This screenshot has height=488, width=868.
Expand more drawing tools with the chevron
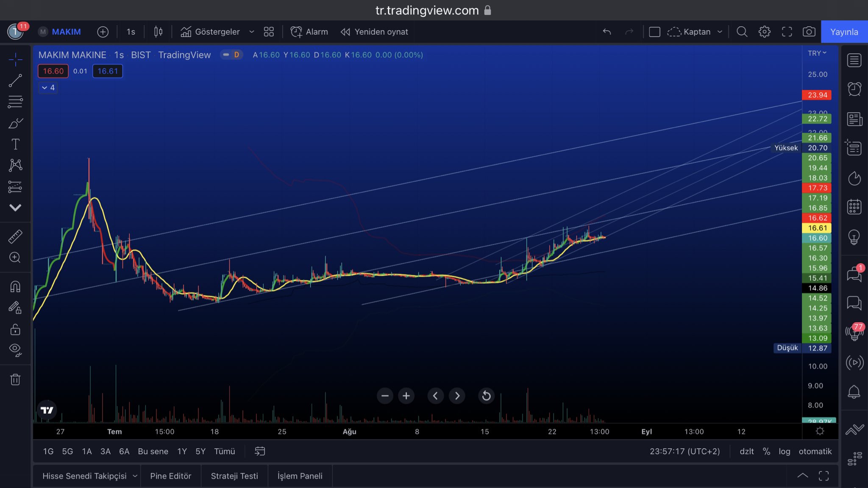[15, 208]
